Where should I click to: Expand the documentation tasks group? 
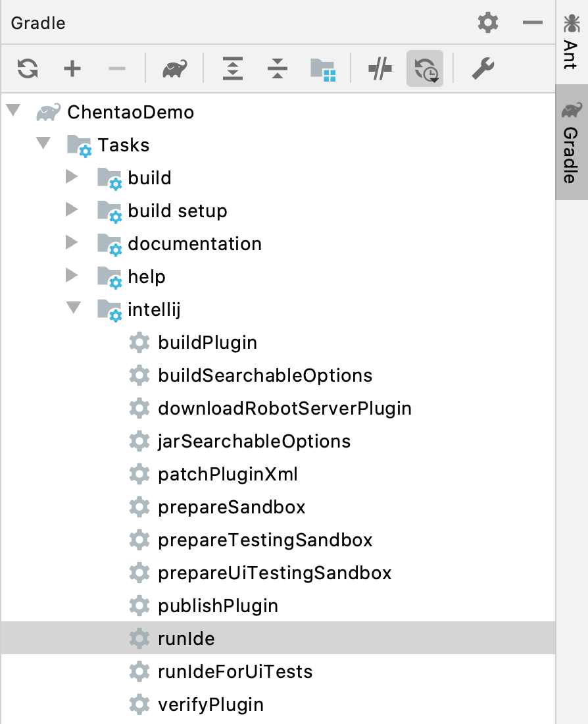(72, 244)
